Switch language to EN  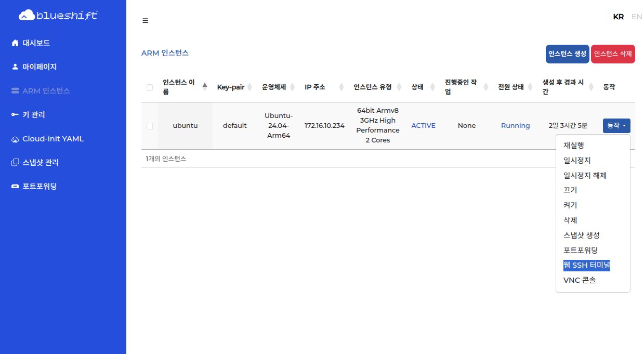[636, 17]
